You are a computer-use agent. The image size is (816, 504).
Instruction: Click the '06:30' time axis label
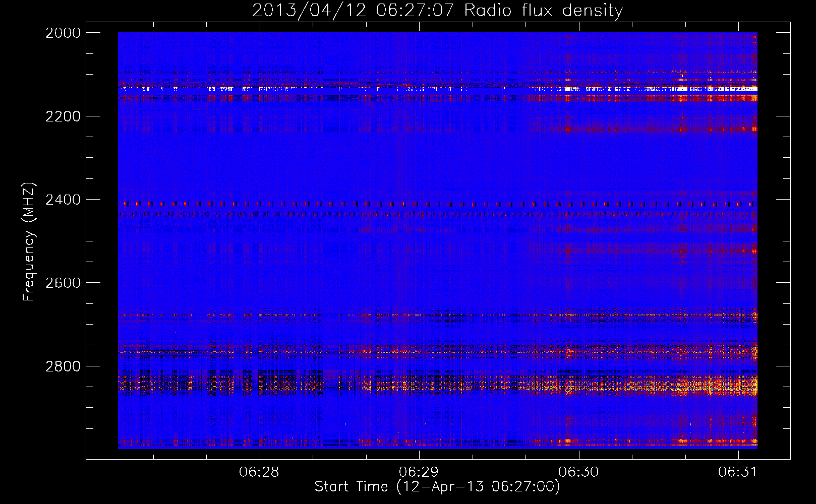point(578,472)
